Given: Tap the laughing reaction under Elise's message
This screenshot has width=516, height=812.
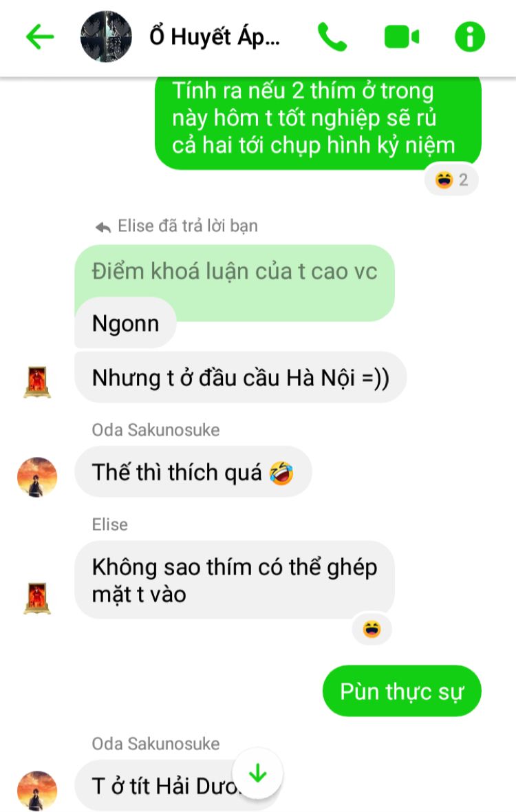Looking at the screenshot, I should tap(372, 629).
